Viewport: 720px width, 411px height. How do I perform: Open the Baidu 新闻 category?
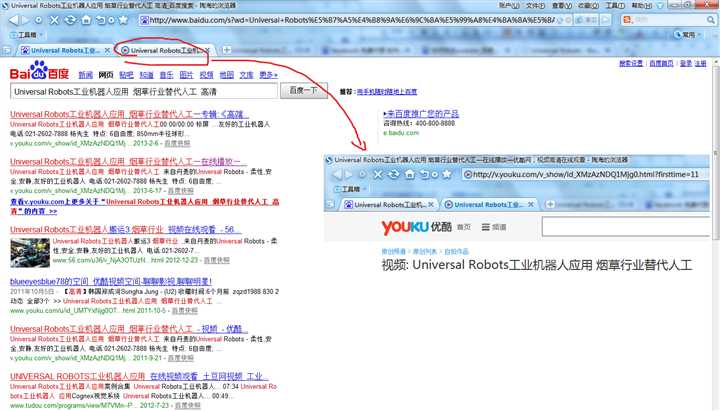point(85,75)
